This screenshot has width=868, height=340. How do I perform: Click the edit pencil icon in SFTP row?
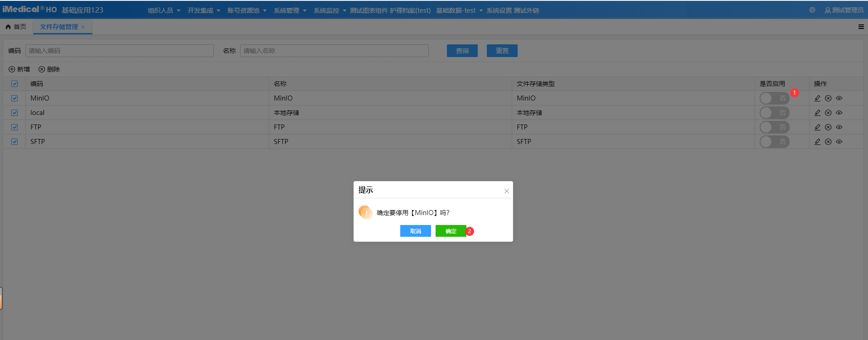[x=817, y=142]
